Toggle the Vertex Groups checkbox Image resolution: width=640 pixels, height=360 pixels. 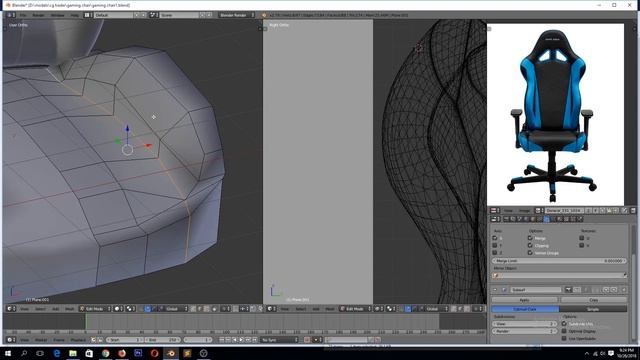[530, 253]
